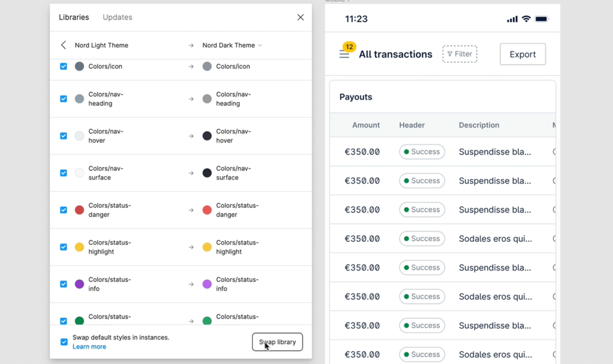The height and width of the screenshot is (364, 613).
Task: Switch to the Updates tab
Action: click(118, 17)
